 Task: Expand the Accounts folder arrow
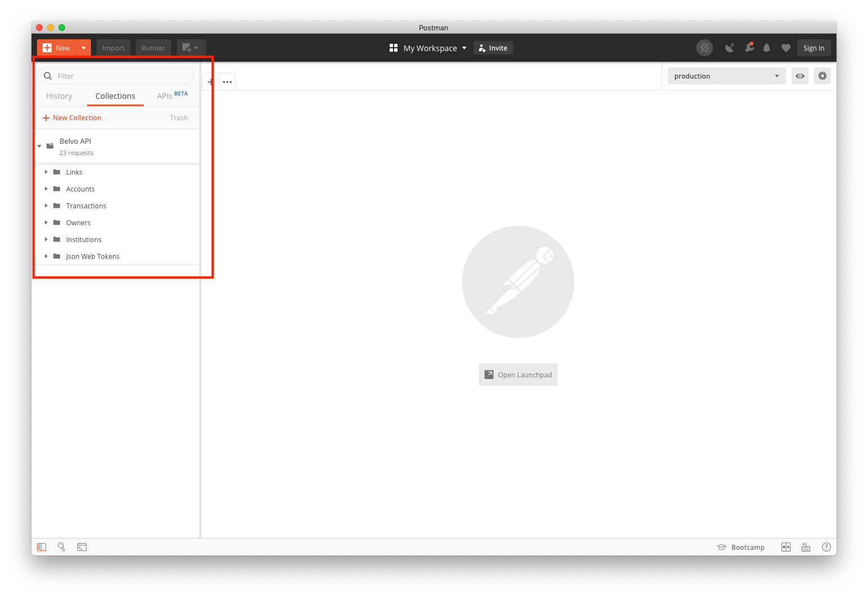(x=46, y=189)
